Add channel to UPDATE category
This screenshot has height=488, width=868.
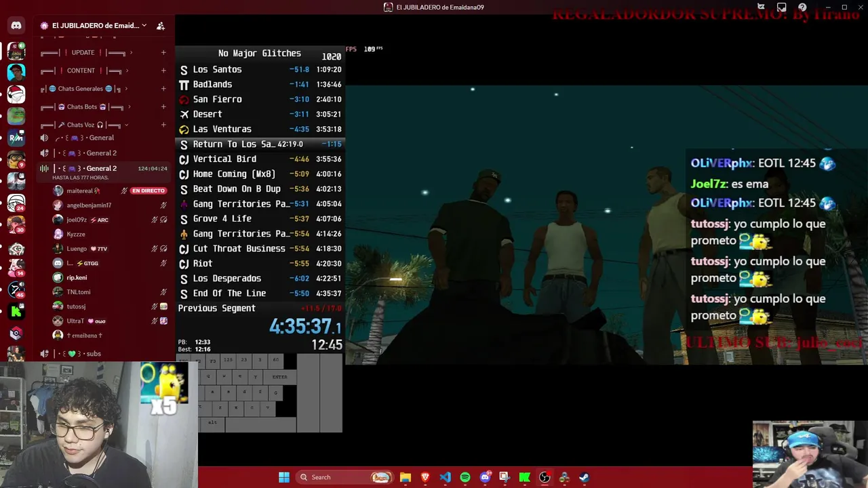163,52
